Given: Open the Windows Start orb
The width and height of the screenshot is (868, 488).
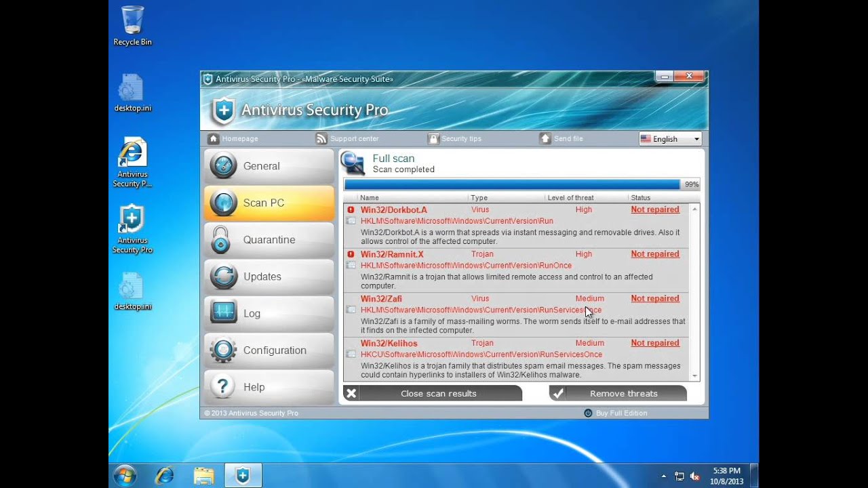Looking at the screenshot, I should click(125, 476).
